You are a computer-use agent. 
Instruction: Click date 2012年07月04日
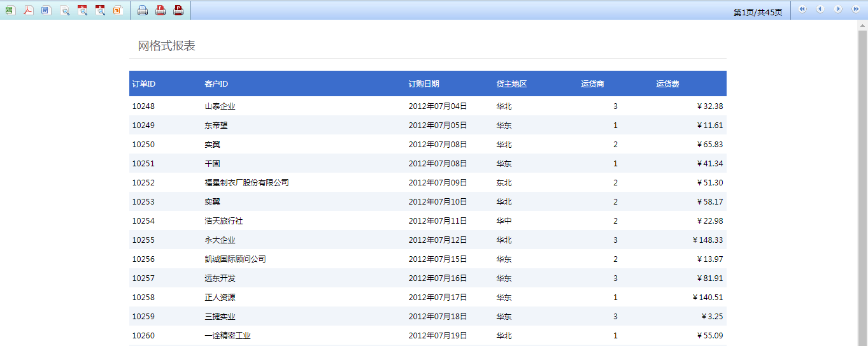click(438, 106)
